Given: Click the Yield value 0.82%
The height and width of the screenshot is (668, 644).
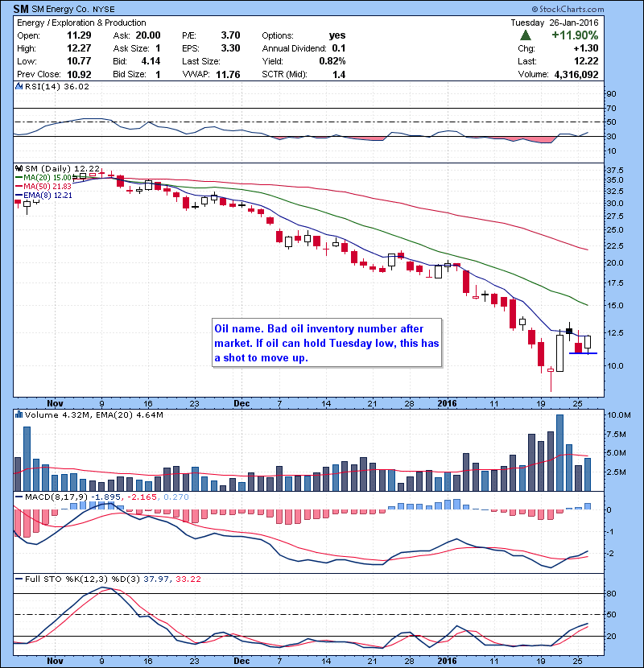Looking at the screenshot, I should (x=332, y=61).
